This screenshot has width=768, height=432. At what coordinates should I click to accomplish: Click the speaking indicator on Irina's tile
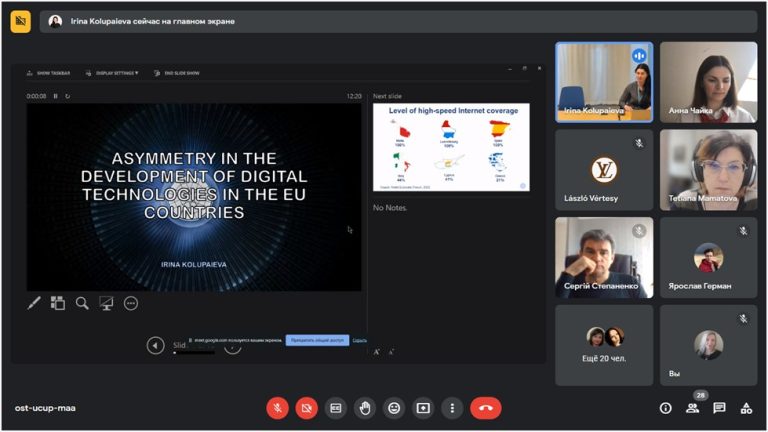[x=639, y=56]
